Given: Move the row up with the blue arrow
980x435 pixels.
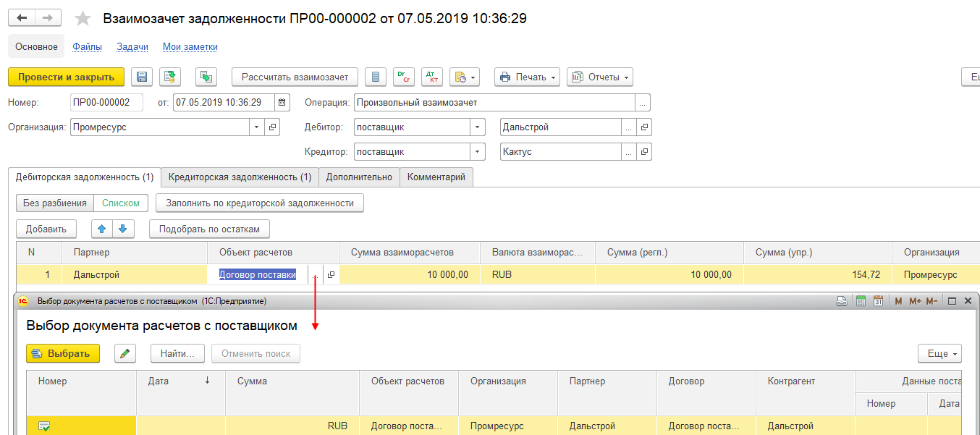Looking at the screenshot, I should coord(102,229).
